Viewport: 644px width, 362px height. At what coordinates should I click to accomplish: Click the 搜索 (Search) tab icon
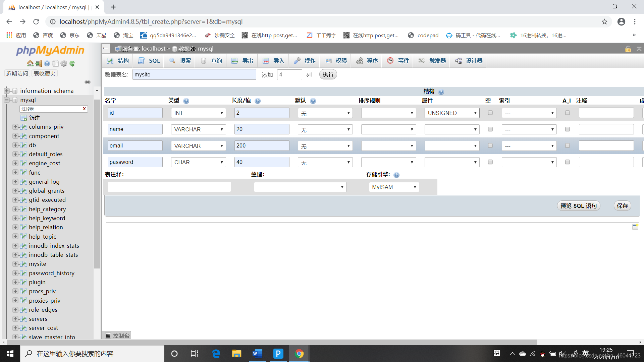coord(185,61)
